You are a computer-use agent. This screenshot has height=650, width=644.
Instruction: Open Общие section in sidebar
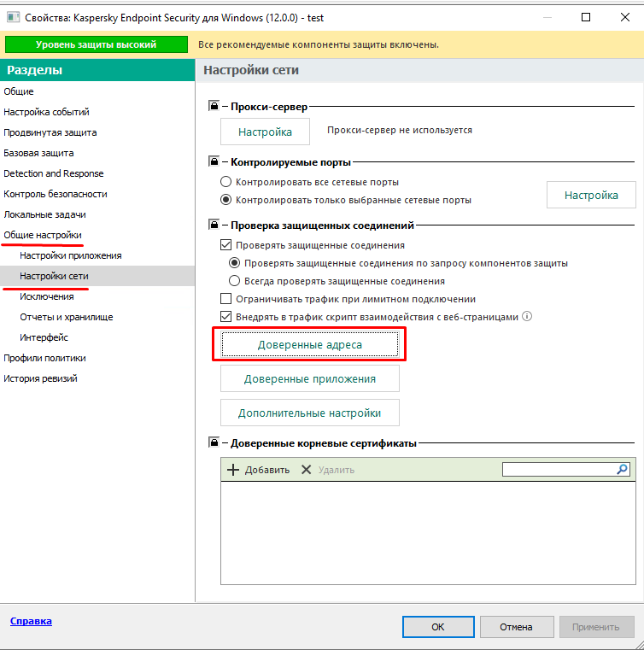point(19,91)
